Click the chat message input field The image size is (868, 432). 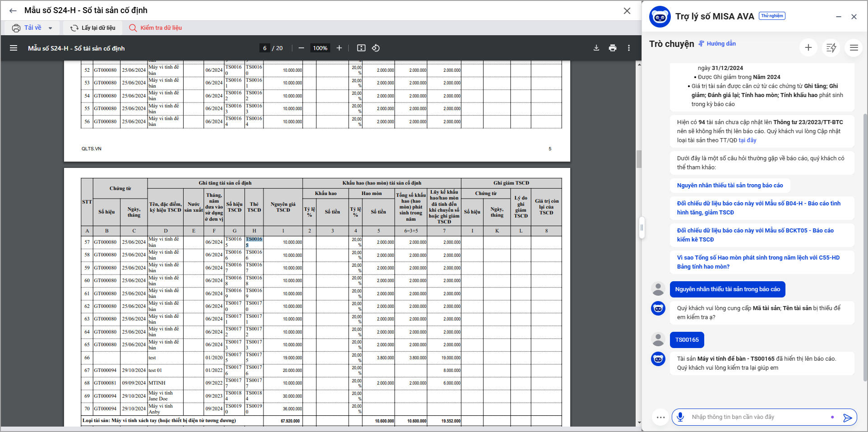coord(758,417)
